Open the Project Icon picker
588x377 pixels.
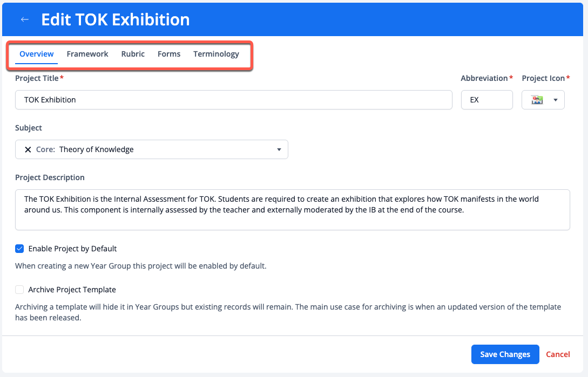point(543,100)
